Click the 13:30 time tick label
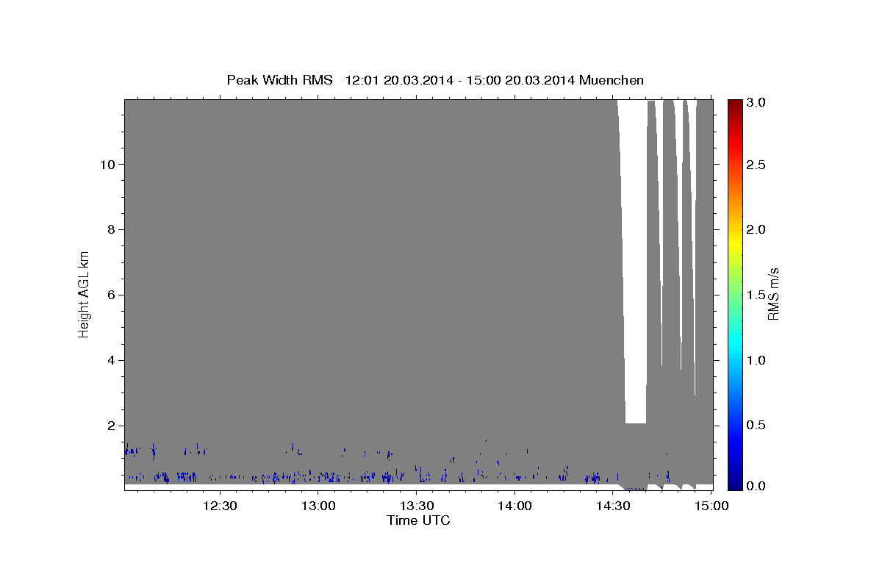This screenshot has width=882, height=588. 416,506
